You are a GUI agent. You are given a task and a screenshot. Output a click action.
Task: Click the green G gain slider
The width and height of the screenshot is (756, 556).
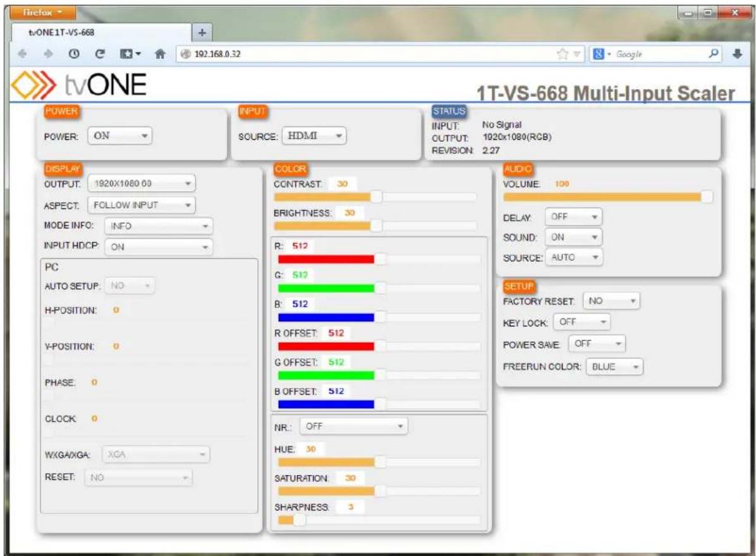click(x=379, y=288)
